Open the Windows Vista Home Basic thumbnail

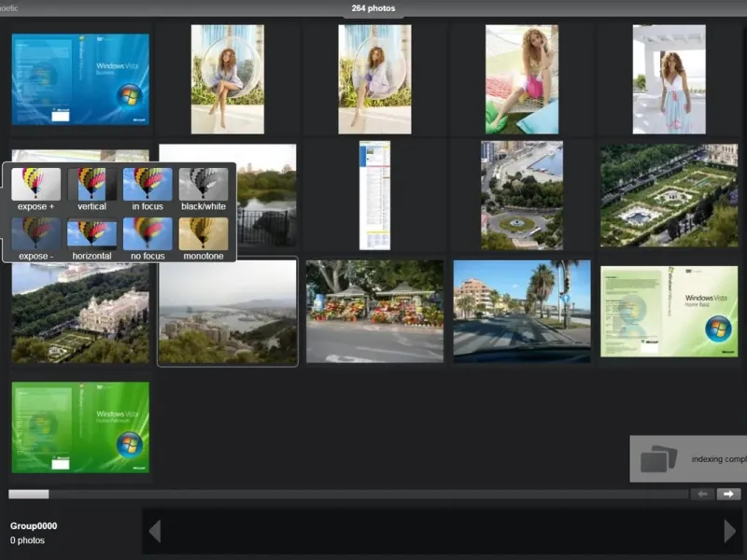(x=669, y=312)
